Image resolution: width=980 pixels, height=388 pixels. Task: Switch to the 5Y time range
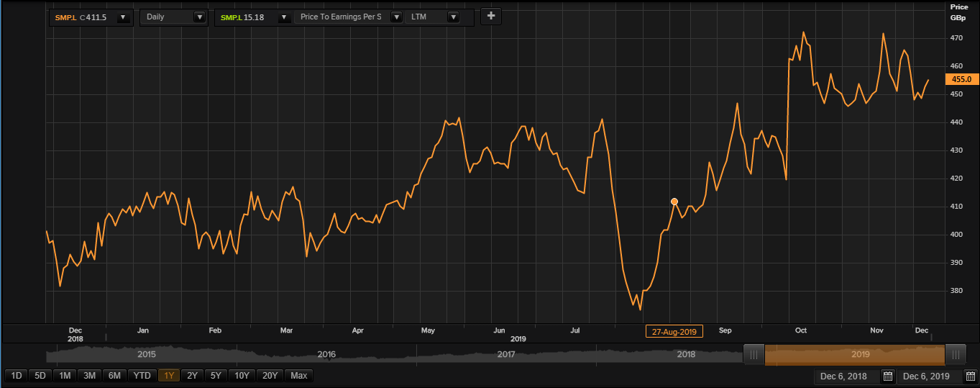pos(216,375)
